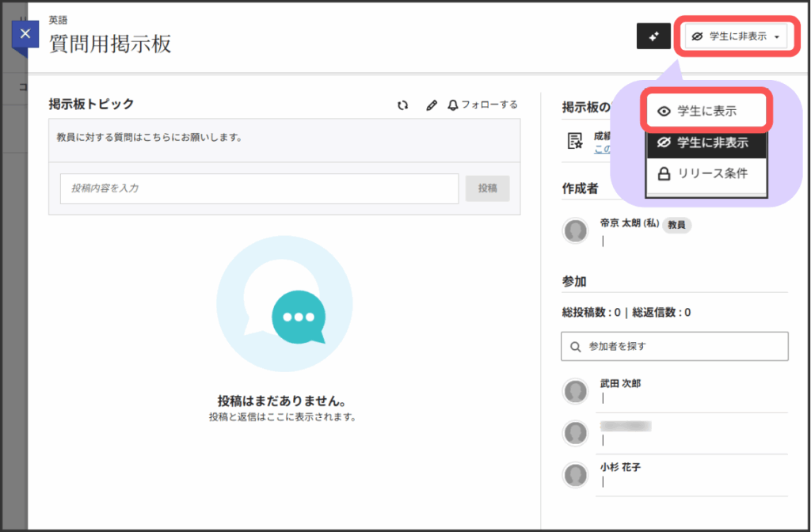Choose リリース条件 from the menu
The height and width of the screenshot is (532, 811).
point(706,173)
